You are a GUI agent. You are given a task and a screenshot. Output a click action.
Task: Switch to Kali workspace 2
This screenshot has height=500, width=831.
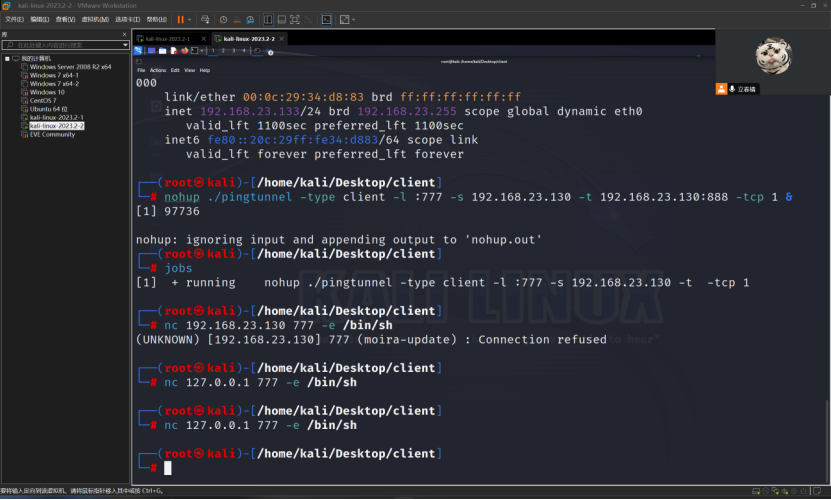[223, 51]
